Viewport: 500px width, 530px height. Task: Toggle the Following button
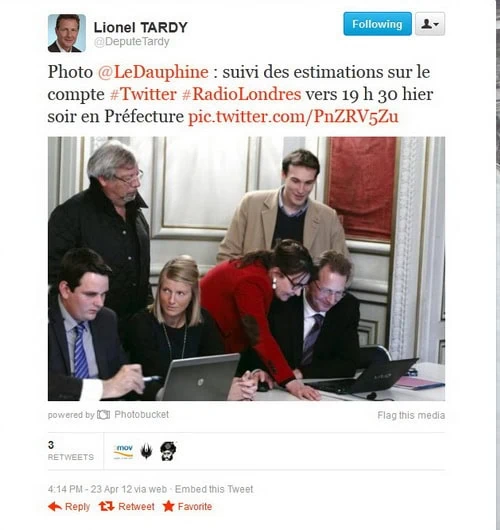pyautogui.click(x=377, y=24)
